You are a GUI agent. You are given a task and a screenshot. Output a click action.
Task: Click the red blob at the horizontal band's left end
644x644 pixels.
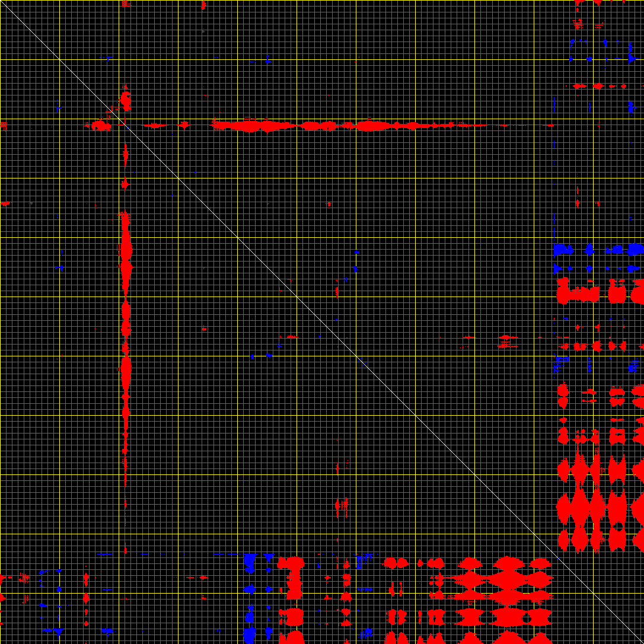[100, 125]
